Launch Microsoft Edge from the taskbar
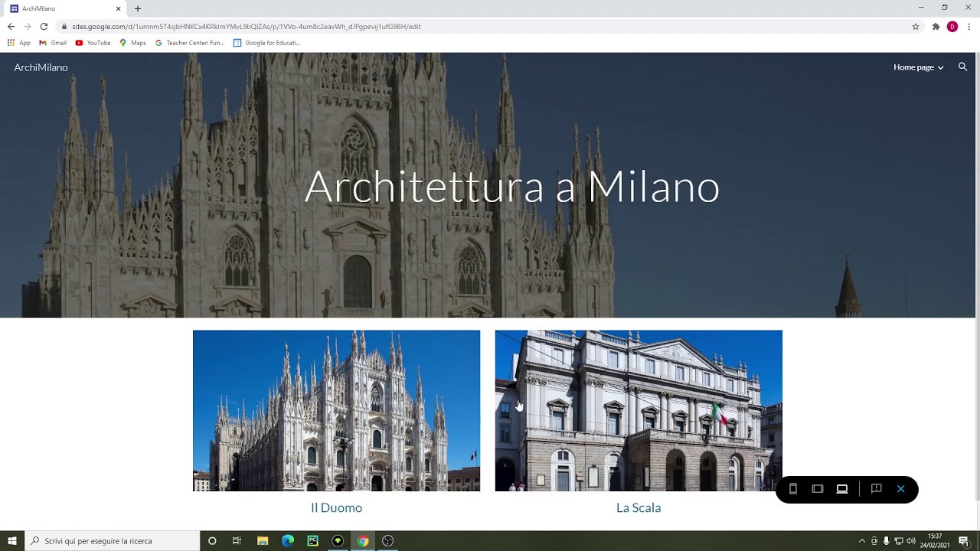Viewport: 980px width, 551px height. coord(287,541)
